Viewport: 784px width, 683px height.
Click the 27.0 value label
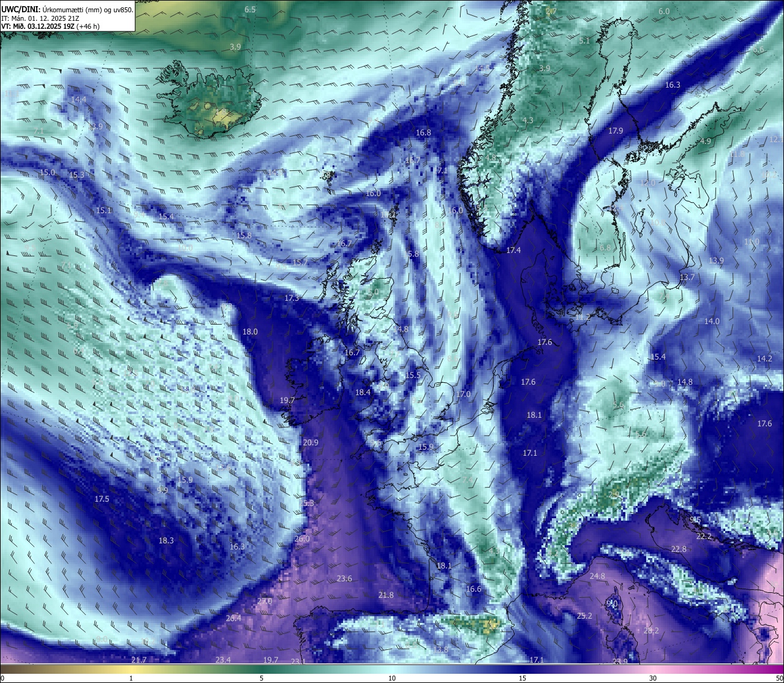pyautogui.click(x=264, y=602)
